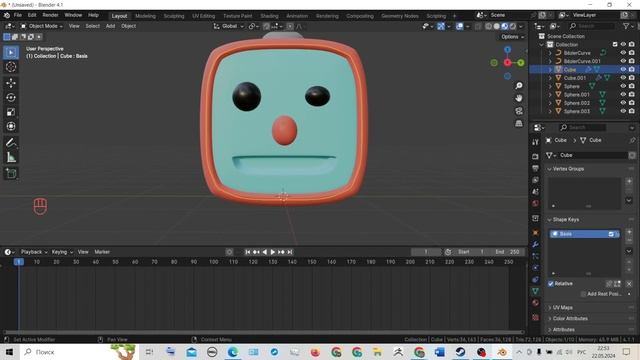Toggle Collection exclude checkbox
This screenshot has width=640, height=360.
coord(615,44)
